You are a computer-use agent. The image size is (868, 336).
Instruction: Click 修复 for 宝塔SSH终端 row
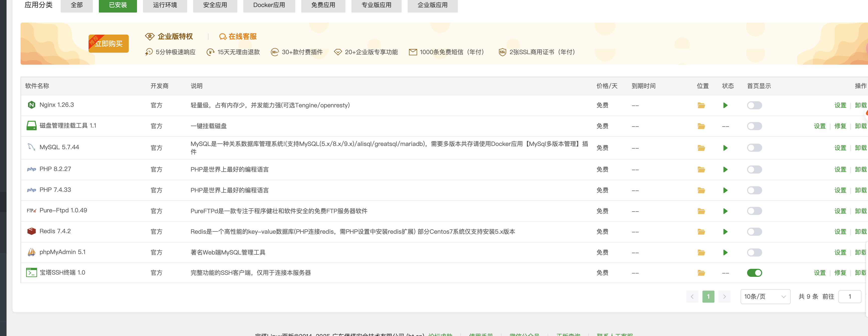(840, 273)
